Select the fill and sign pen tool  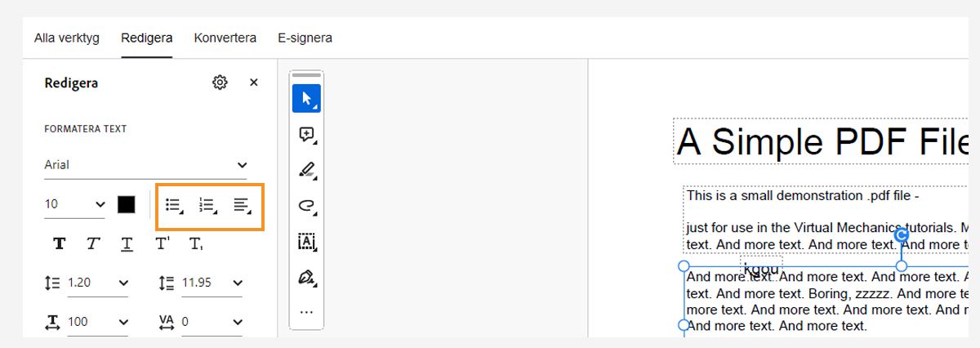tap(306, 278)
